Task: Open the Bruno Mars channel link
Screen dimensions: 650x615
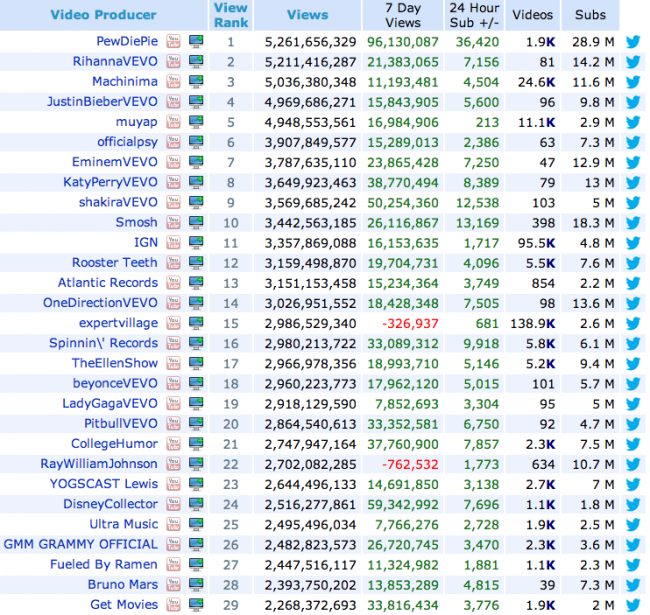Action: [x=123, y=585]
